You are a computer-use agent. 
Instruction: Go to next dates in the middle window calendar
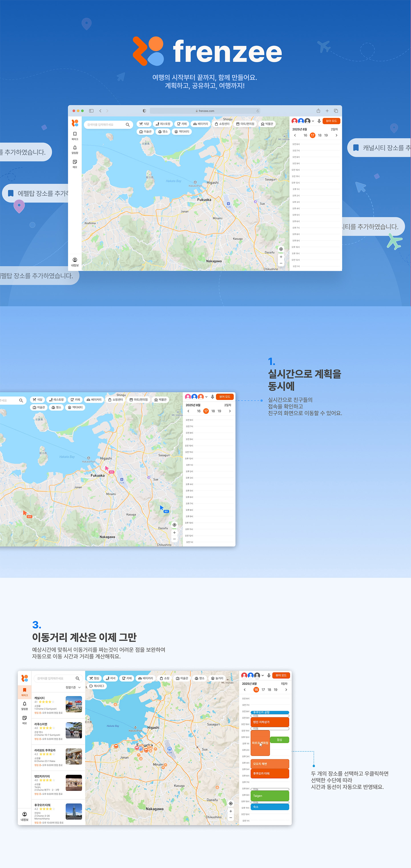(x=230, y=411)
